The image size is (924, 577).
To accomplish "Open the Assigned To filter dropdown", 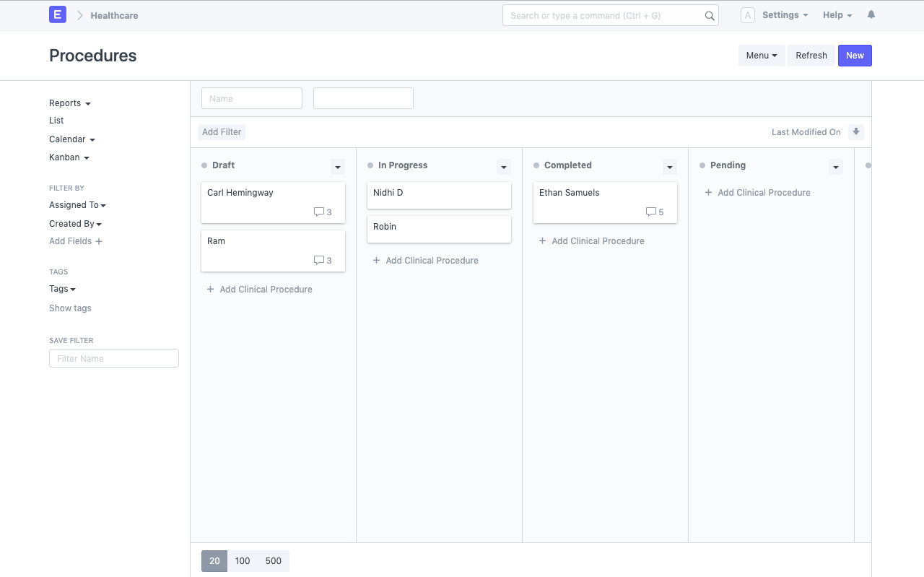I will click(77, 205).
